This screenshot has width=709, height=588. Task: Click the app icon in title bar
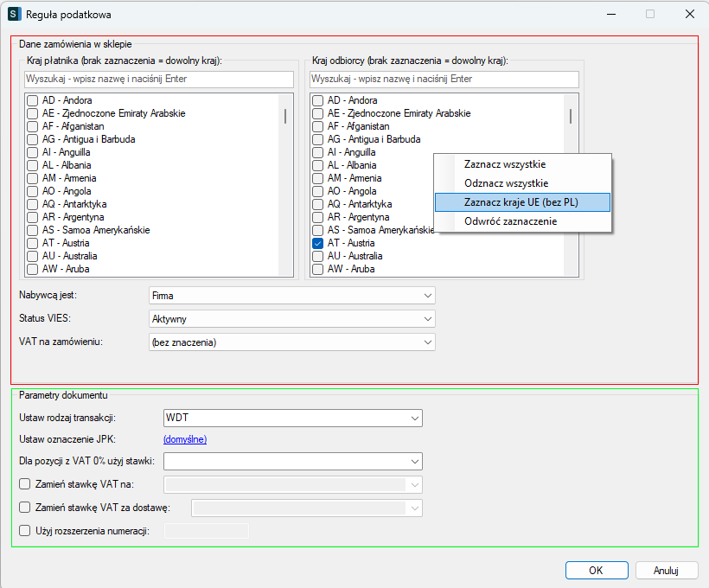(x=15, y=15)
